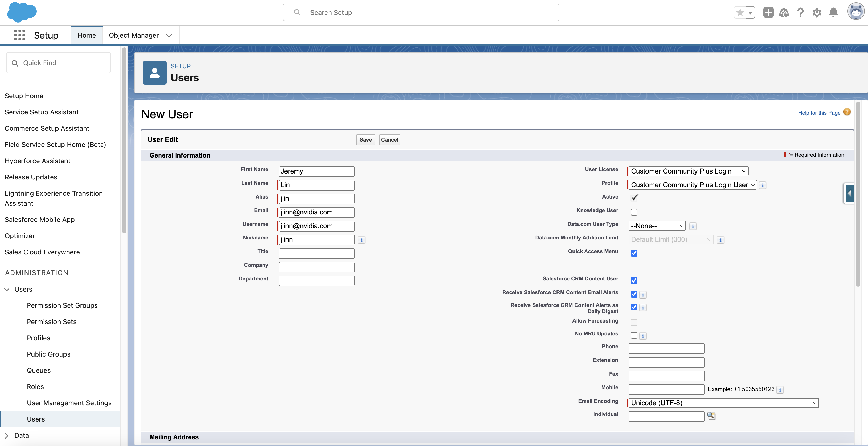Screen dimensions: 868x446
Task: Click the Save button
Action: 365,139
